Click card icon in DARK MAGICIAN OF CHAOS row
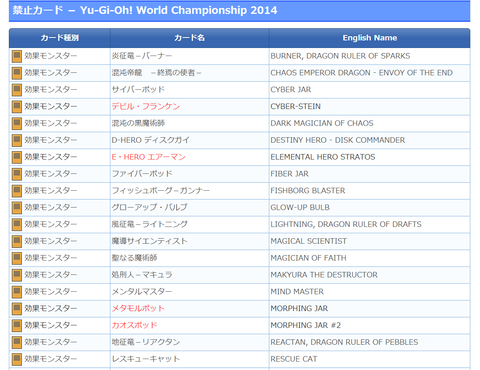 (x=17, y=124)
